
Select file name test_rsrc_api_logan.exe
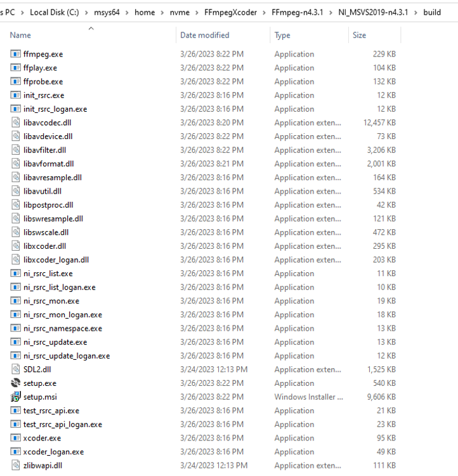[63, 425]
